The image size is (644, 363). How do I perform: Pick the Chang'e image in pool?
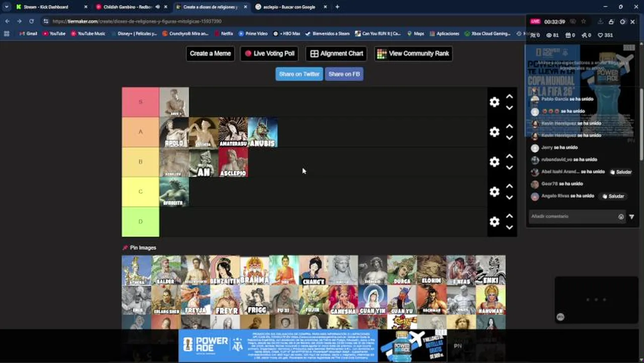point(313,270)
